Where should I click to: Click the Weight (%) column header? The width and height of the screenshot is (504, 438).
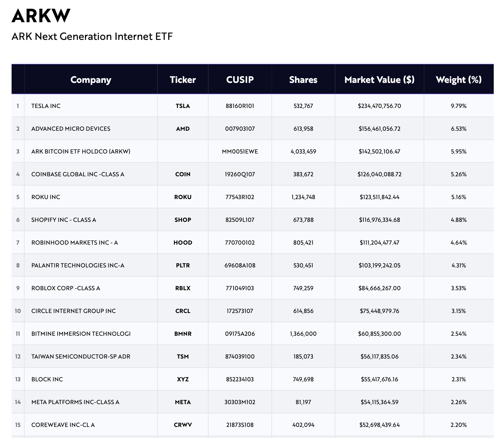pyautogui.click(x=458, y=80)
